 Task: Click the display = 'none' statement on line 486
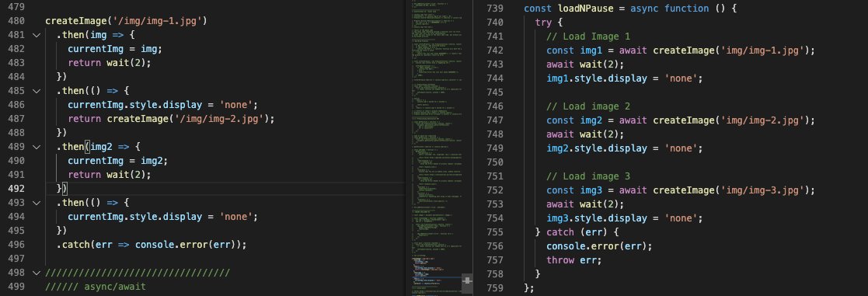162,105
